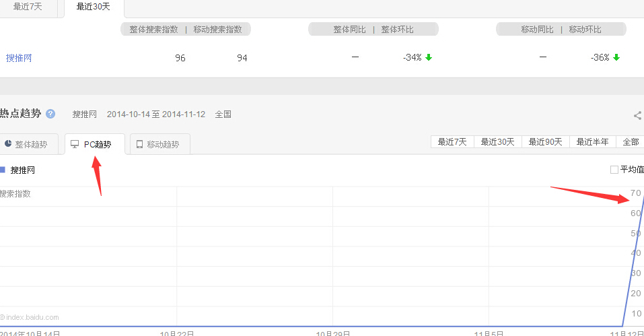644x336 pixels.
Task: Click the blue 搜推网 legend swatch
Action: click(x=3, y=170)
